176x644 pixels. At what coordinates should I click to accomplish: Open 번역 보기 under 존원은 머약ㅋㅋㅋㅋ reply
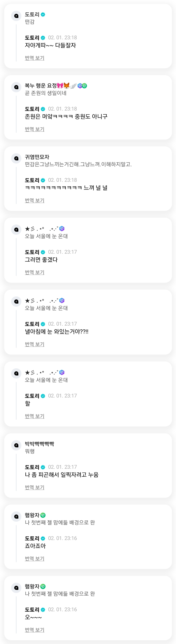pyautogui.click(x=35, y=129)
